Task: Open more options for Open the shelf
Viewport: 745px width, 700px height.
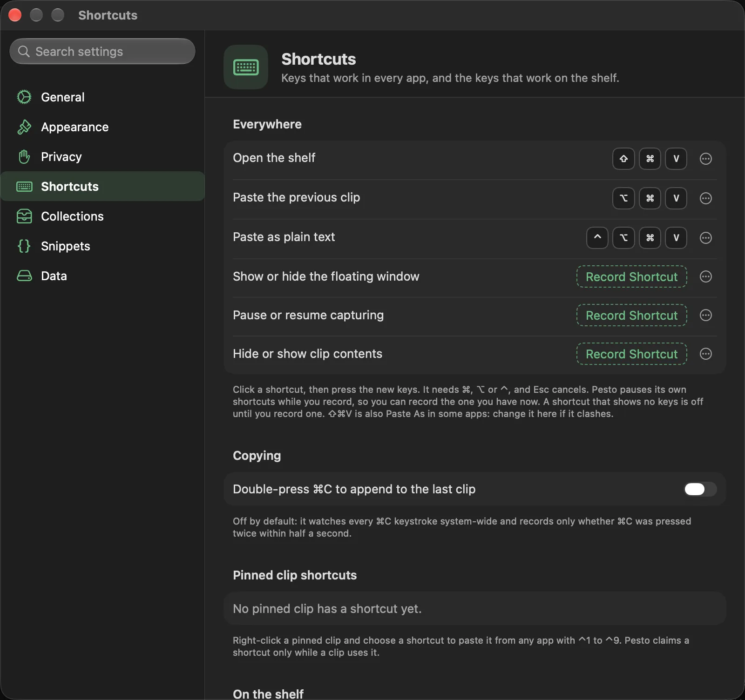Action: tap(706, 159)
